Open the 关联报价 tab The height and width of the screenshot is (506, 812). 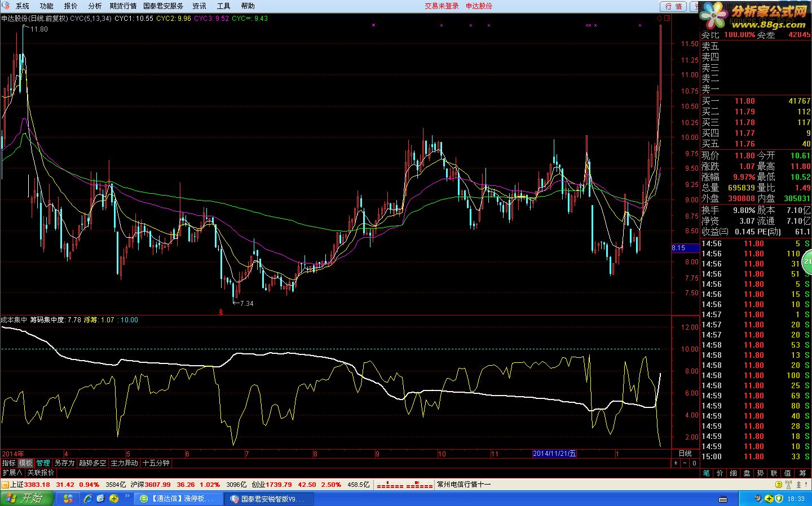tap(41, 473)
